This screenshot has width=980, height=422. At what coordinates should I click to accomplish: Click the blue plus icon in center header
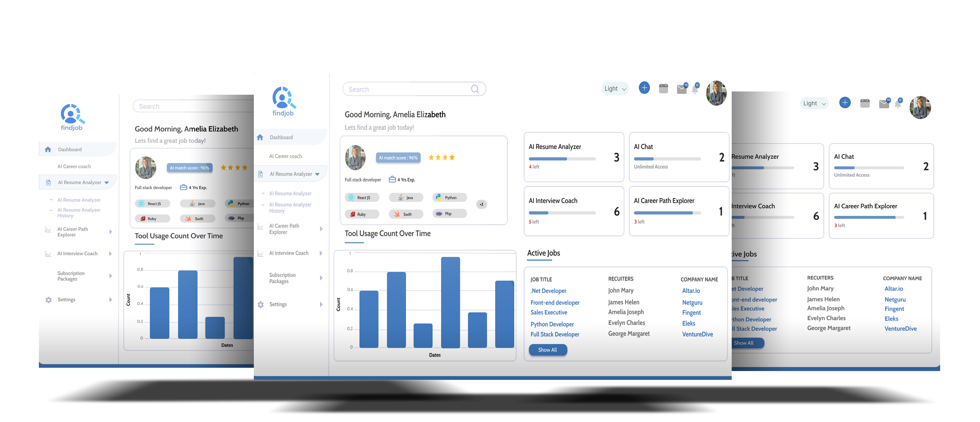[x=644, y=88]
